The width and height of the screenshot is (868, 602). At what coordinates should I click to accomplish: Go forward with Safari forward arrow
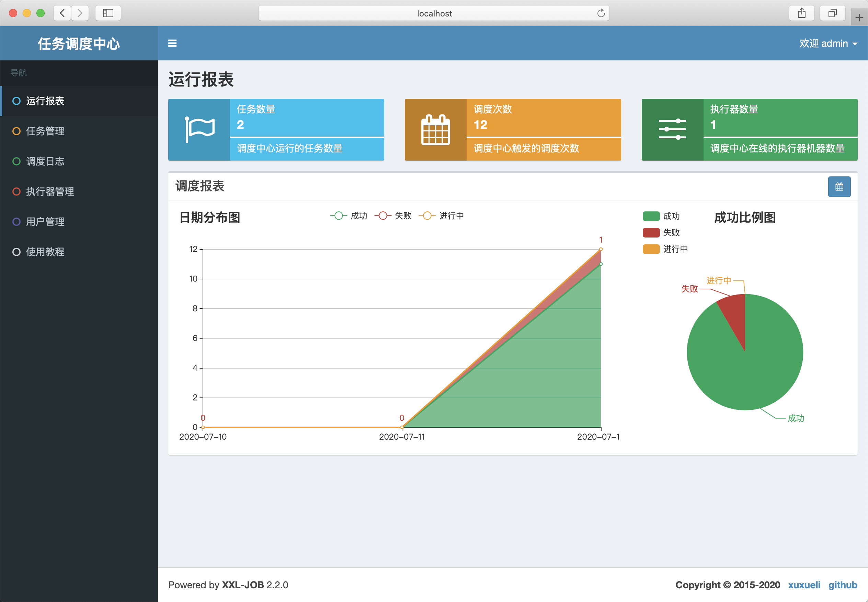pyautogui.click(x=80, y=13)
